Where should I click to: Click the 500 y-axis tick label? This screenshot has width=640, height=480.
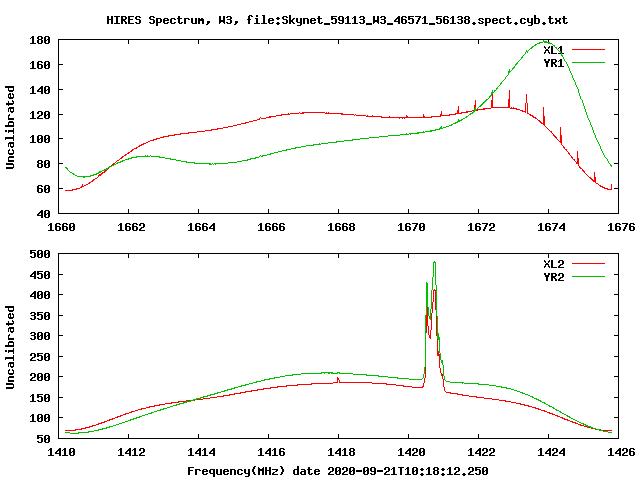point(40,254)
